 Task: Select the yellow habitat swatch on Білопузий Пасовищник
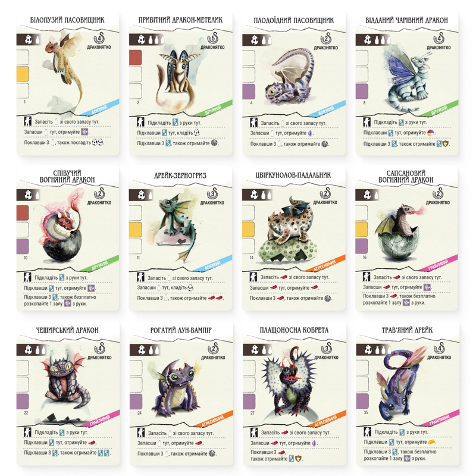pos(23,74)
